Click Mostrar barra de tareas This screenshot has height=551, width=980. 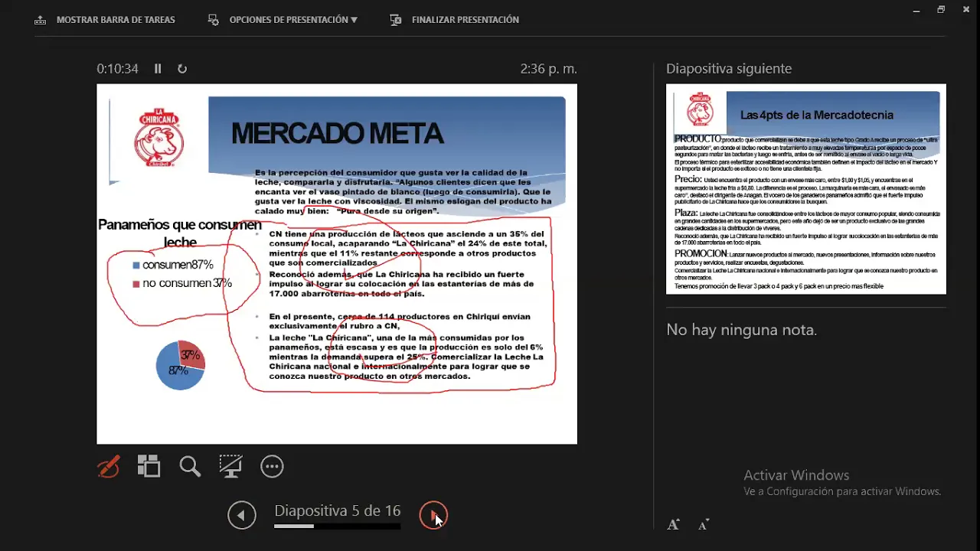pyautogui.click(x=116, y=20)
